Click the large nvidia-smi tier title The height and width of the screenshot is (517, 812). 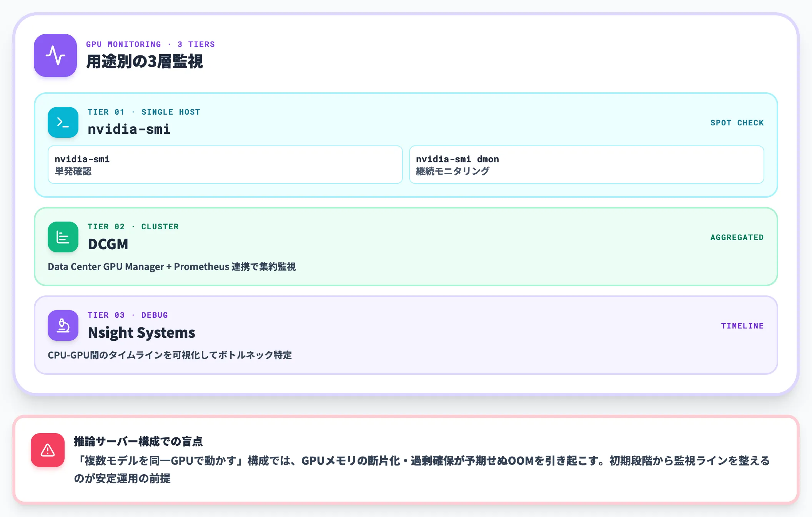point(129,129)
